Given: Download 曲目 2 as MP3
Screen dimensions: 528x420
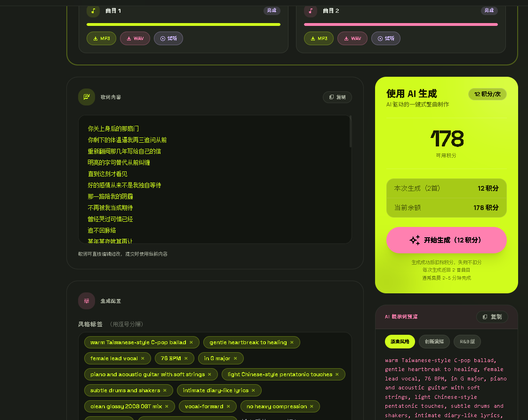Looking at the screenshot, I should tap(319, 39).
